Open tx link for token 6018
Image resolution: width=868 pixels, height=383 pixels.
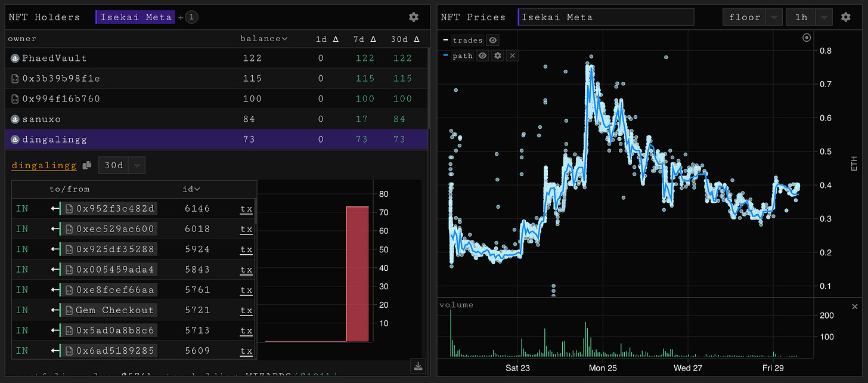246,230
